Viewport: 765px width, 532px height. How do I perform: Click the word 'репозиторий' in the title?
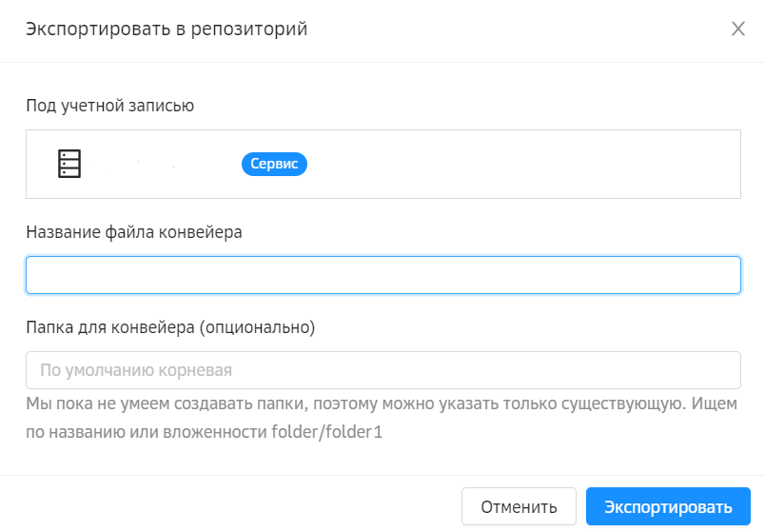pyautogui.click(x=254, y=30)
